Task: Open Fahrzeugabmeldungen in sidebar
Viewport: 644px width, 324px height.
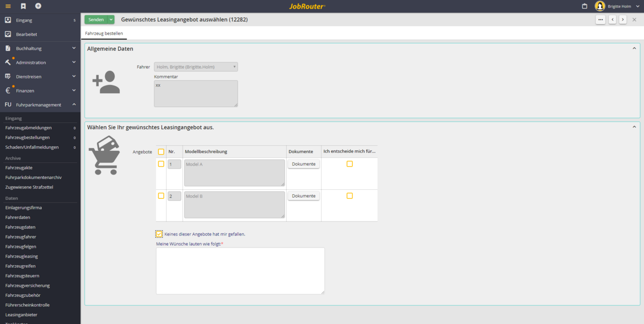Action: (x=29, y=128)
